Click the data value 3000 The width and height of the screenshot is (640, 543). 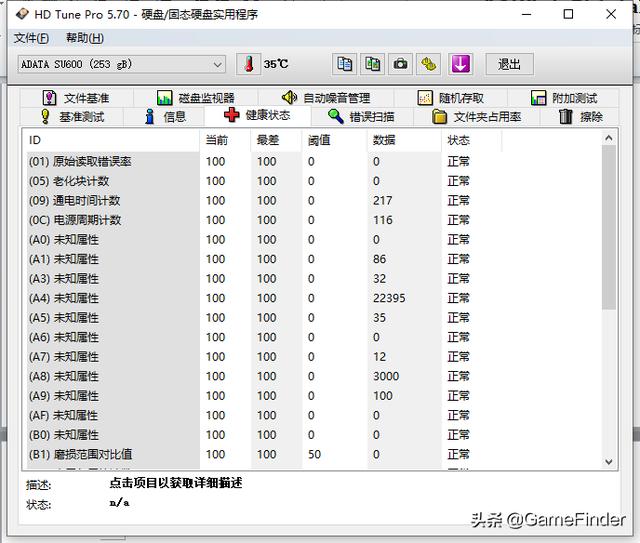click(x=386, y=376)
